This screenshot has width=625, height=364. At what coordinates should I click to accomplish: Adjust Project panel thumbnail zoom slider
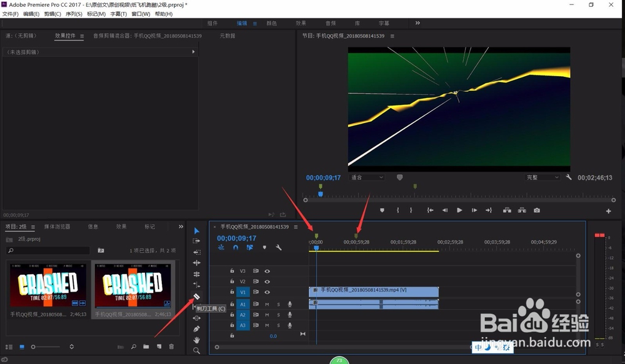(x=46, y=347)
